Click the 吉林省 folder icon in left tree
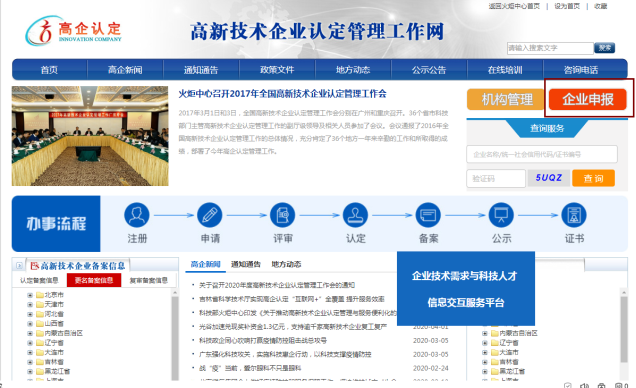Viewport: 636px width, 388px height. pyautogui.click(x=40, y=362)
